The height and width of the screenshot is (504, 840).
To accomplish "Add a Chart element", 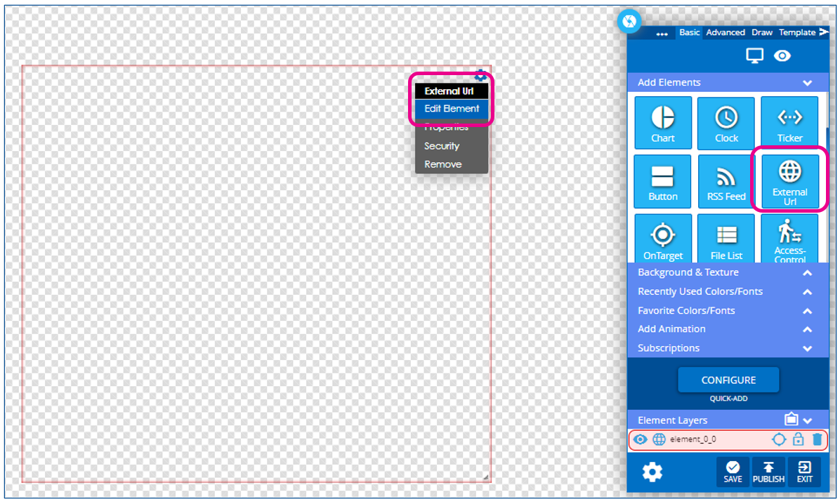I will 662,122.
